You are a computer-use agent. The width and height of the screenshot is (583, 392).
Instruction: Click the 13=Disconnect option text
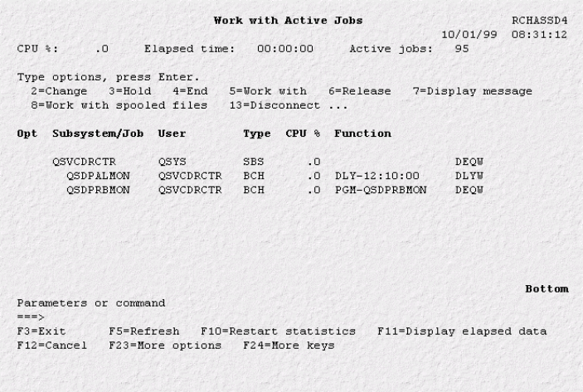[x=274, y=105]
